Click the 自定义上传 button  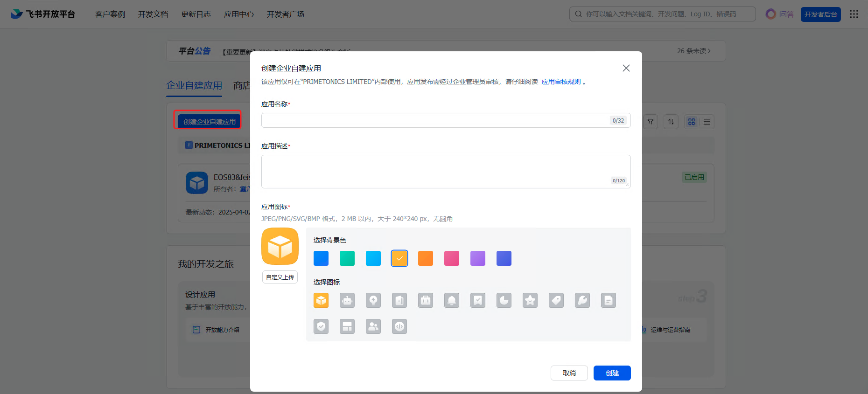[280, 277]
